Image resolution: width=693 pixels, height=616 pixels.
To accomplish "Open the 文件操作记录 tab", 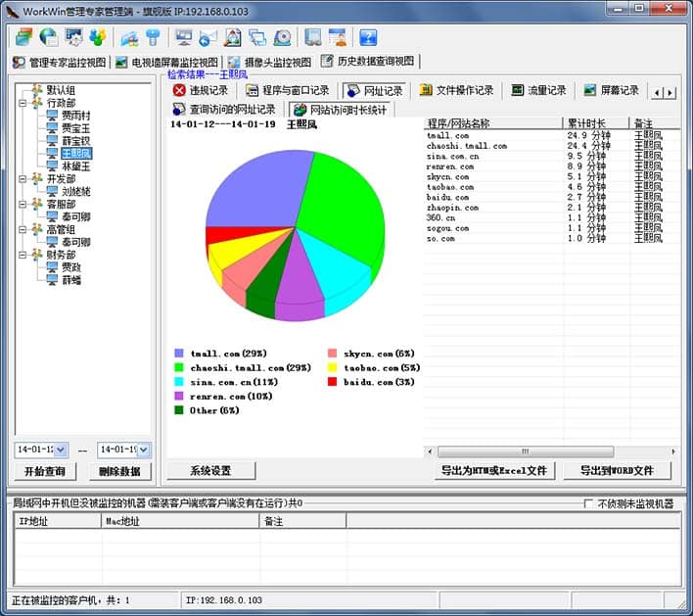I will [x=457, y=90].
